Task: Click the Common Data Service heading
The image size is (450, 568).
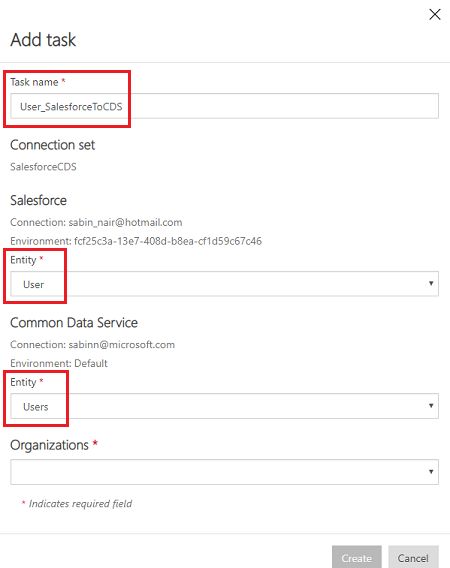Action: click(x=74, y=323)
